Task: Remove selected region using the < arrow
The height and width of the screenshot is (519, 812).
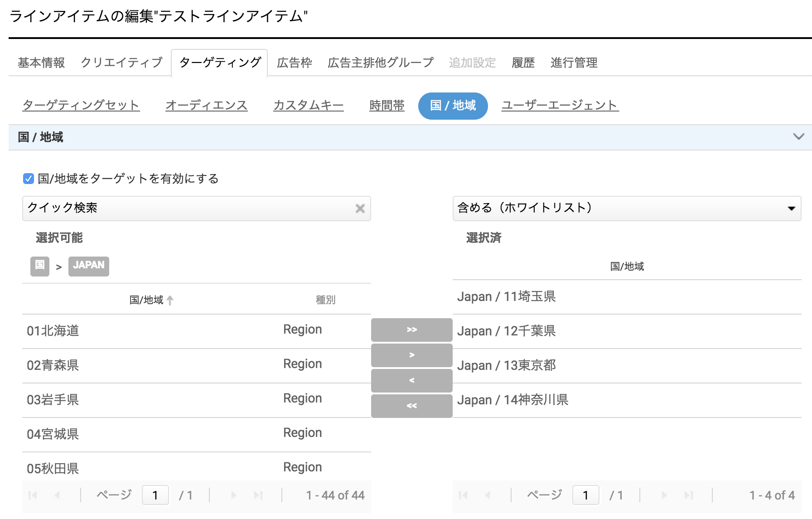Action: [411, 381]
